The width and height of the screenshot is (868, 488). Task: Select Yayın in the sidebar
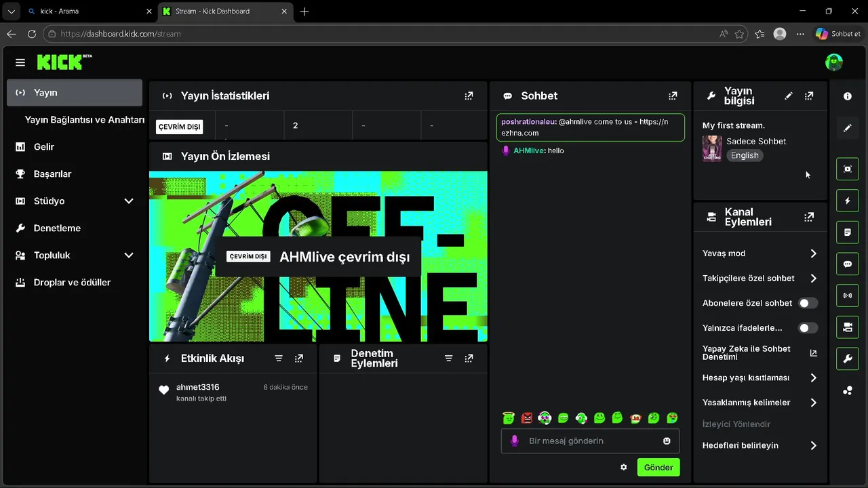click(75, 92)
